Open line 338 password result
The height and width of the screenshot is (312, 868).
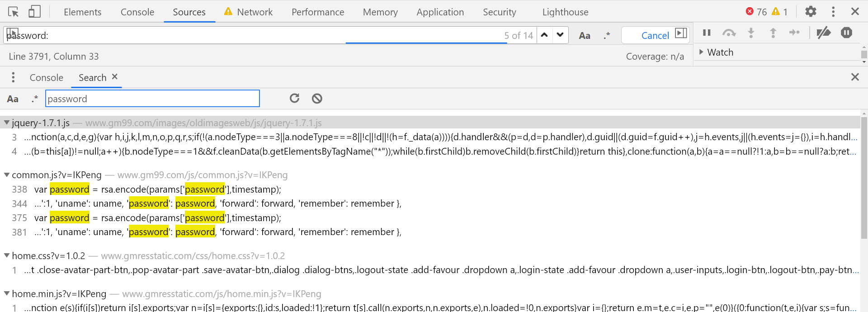[157, 189]
